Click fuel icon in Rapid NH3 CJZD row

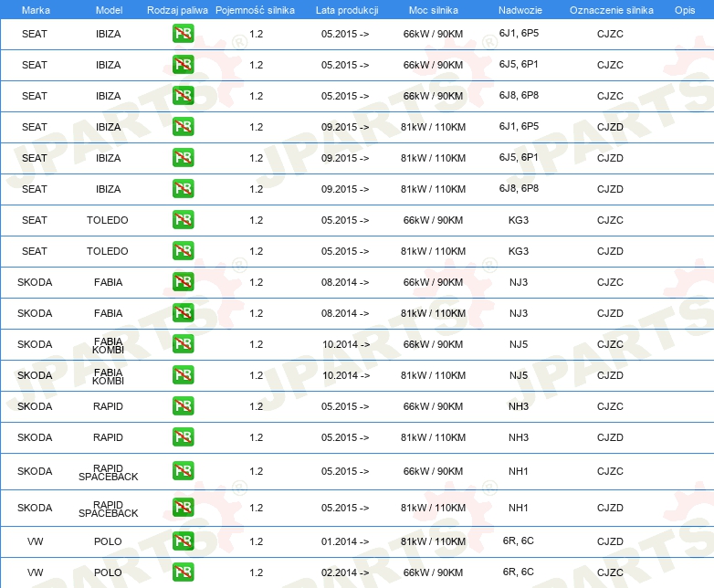tap(183, 436)
